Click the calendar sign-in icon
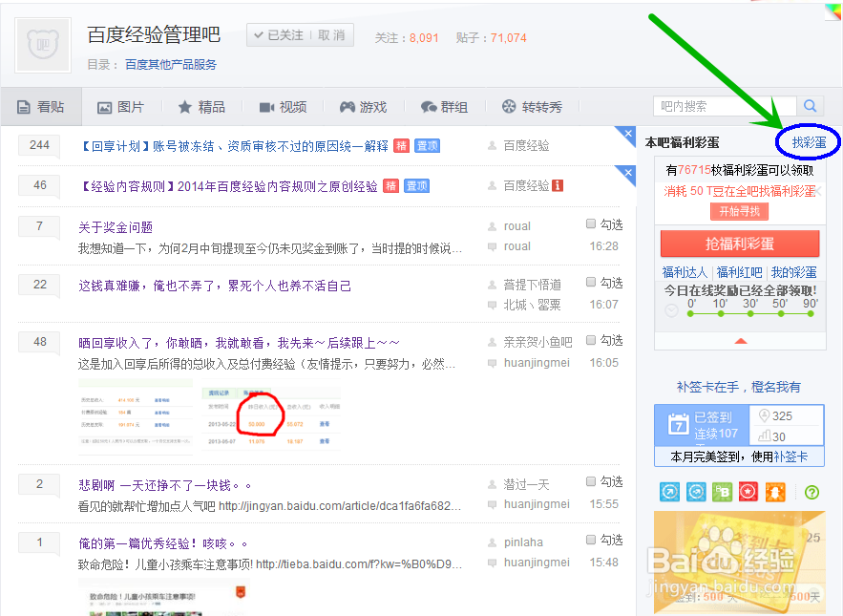The image size is (843, 616). point(678,424)
